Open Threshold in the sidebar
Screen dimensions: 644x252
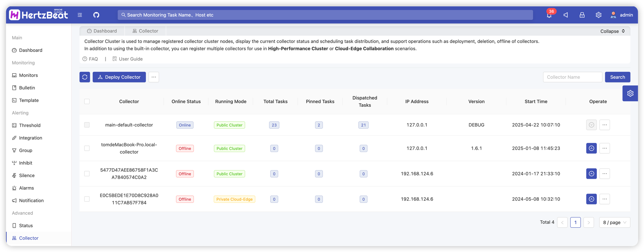click(30, 125)
